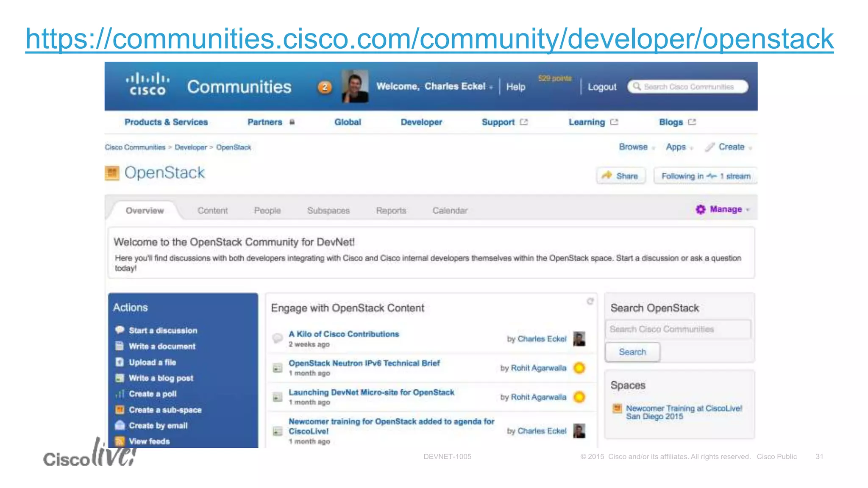The height and width of the screenshot is (488, 868).
Task: Click the discussion icon beside A Kilo of Cisco Contributions
Action: [x=277, y=338]
